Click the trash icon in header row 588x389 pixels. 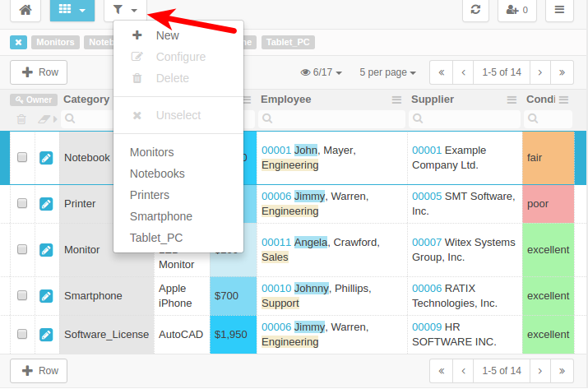click(21, 119)
